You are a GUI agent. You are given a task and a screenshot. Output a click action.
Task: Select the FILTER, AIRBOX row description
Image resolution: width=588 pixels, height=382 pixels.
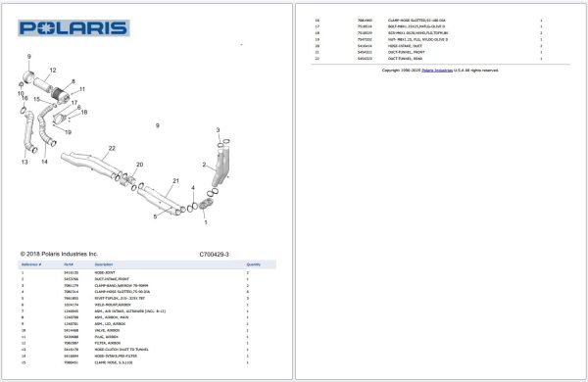click(x=107, y=343)
